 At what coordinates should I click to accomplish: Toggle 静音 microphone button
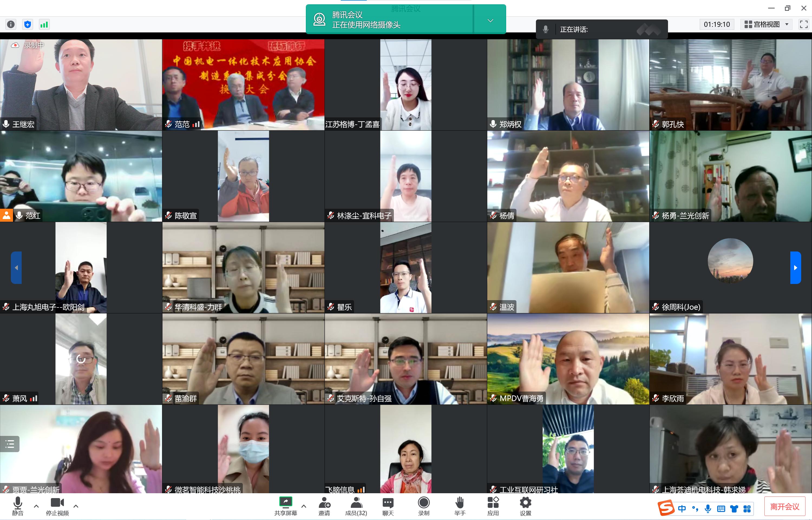pyautogui.click(x=18, y=506)
